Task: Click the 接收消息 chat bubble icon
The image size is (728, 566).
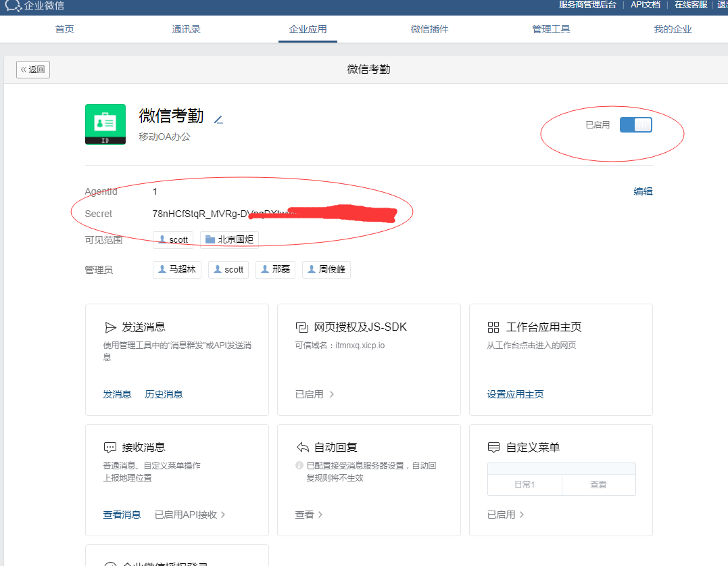Action: click(x=110, y=448)
